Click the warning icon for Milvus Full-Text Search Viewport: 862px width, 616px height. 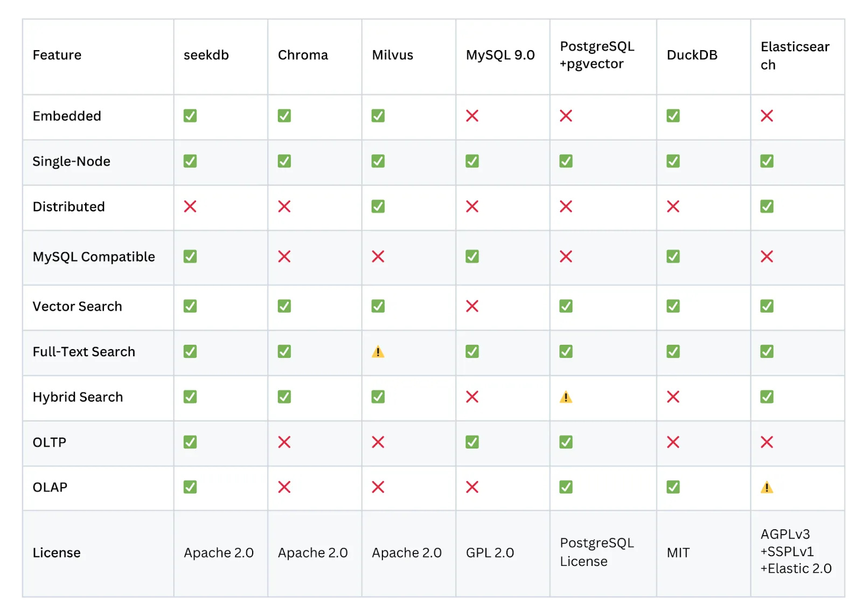tap(378, 352)
